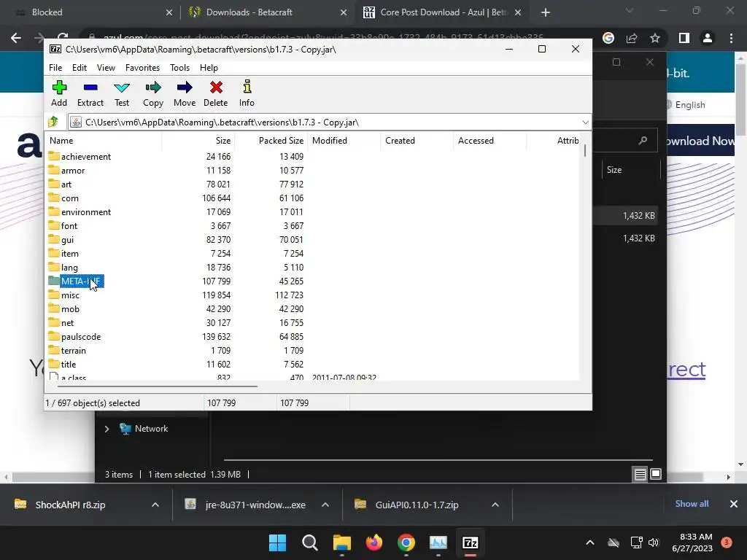Screen dimensions: 747x560
Task: Select the terrain folder icon
Action: (54, 350)
